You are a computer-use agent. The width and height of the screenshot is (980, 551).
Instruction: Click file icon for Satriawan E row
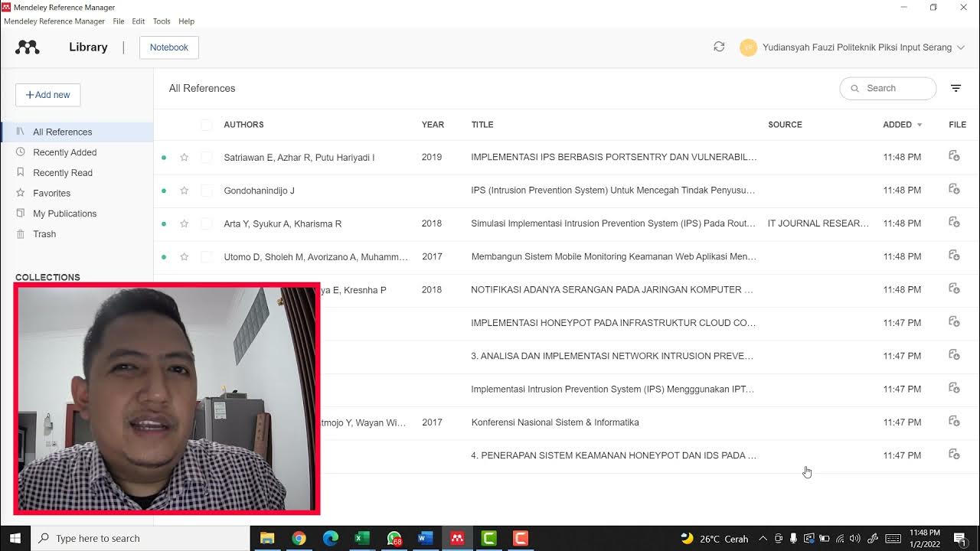click(954, 156)
